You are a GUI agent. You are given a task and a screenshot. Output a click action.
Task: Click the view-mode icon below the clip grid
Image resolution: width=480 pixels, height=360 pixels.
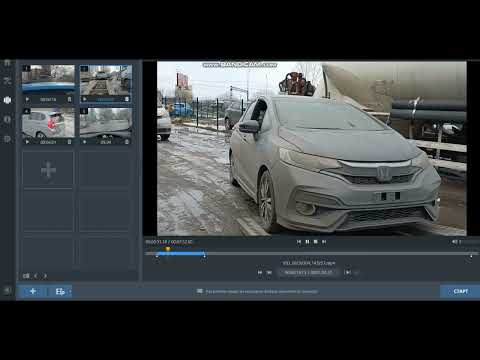click(x=26, y=276)
